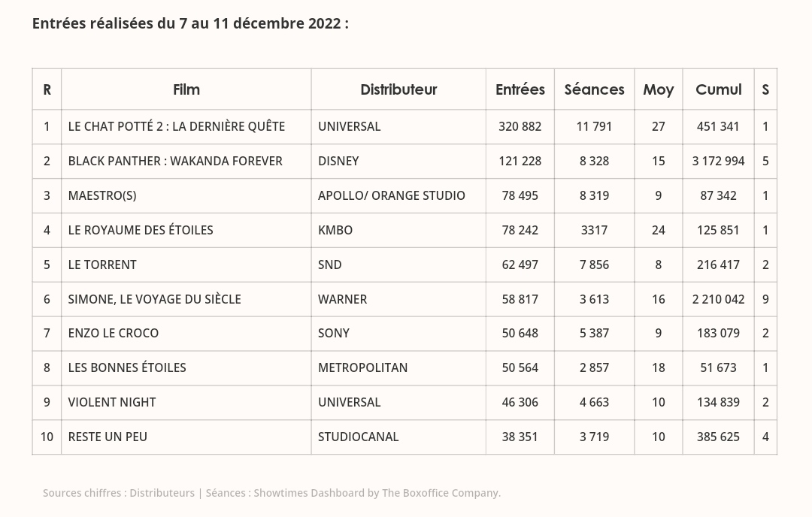Click the Les Bonnes Étoiles film name
Viewport: 812px width, 517px height.
[127, 367]
